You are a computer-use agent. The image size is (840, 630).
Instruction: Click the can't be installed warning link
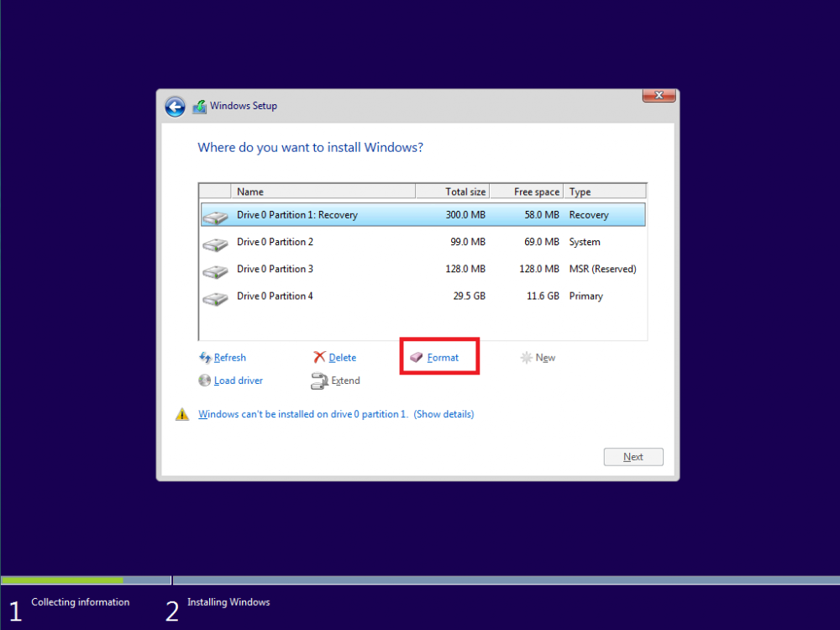coord(303,414)
